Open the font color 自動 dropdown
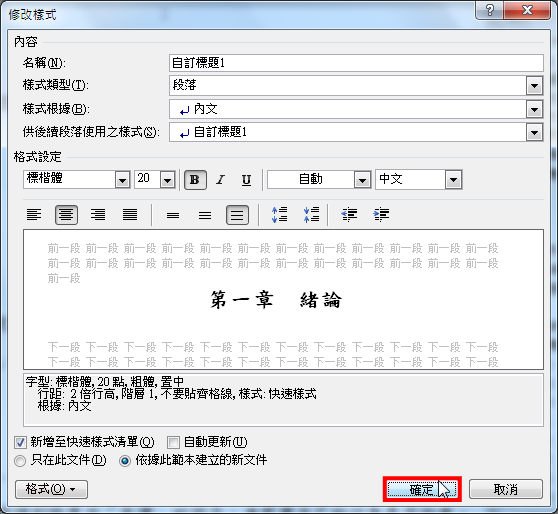This screenshot has height=514, width=558. coord(362,180)
